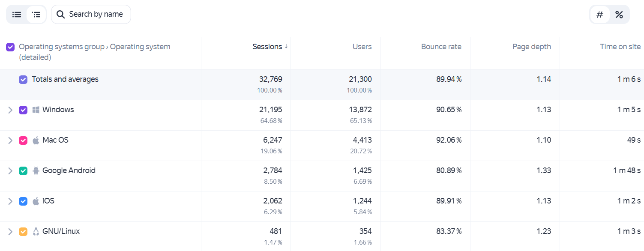The height and width of the screenshot is (251, 644).
Task: Click the search magnifier icon
Action: (61, 15)
